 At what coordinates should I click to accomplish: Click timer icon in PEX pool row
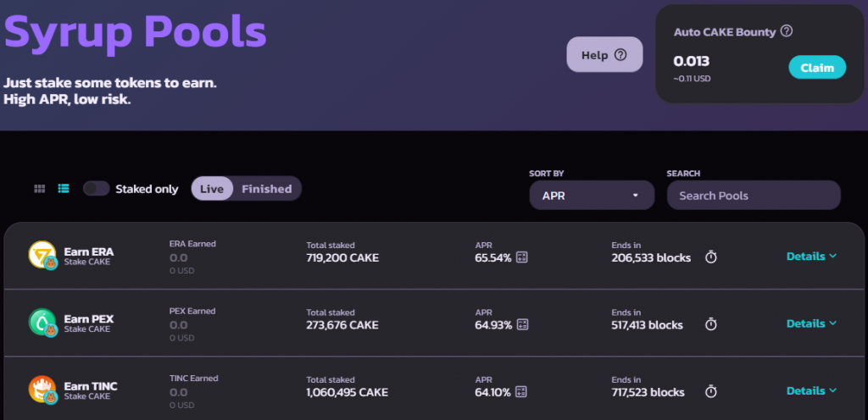(x=711, y=324)
